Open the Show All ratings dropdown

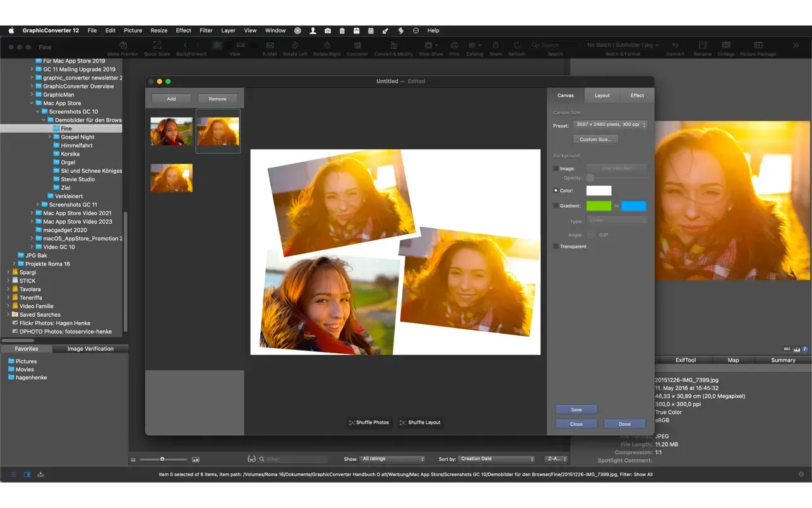[x=393, y=459]
